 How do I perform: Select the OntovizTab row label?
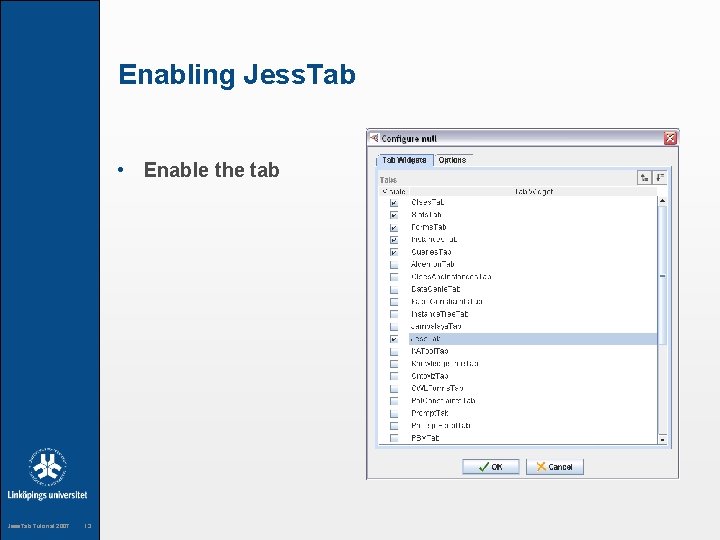click(x=430, y=376)
